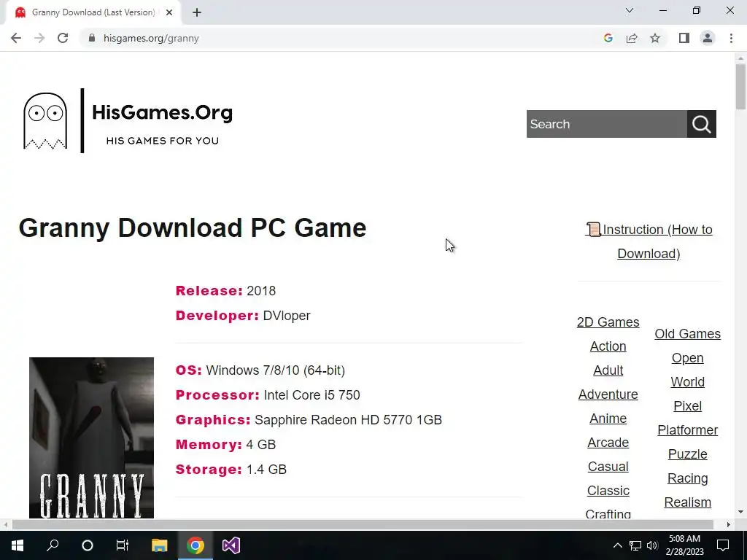The width and height of the screenshot is (747, 560).
Task: Click the Open World category link
Action: pos(687,370)
